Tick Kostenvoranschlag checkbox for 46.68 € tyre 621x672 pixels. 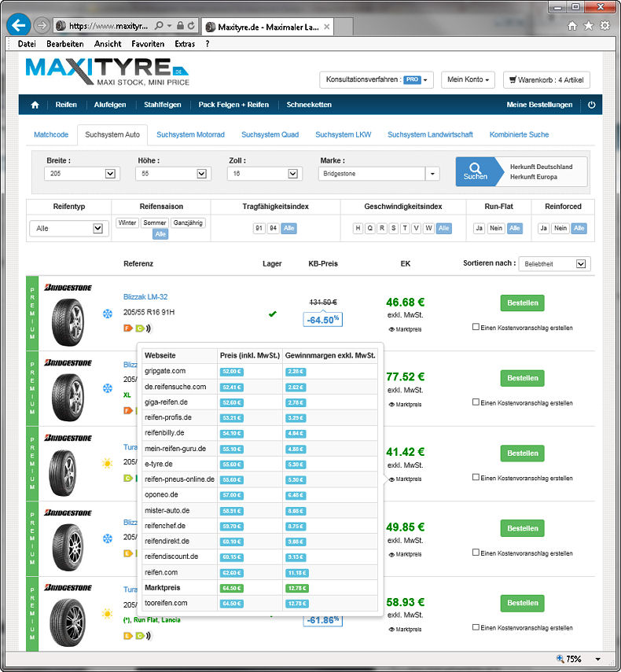coord(476,327)
